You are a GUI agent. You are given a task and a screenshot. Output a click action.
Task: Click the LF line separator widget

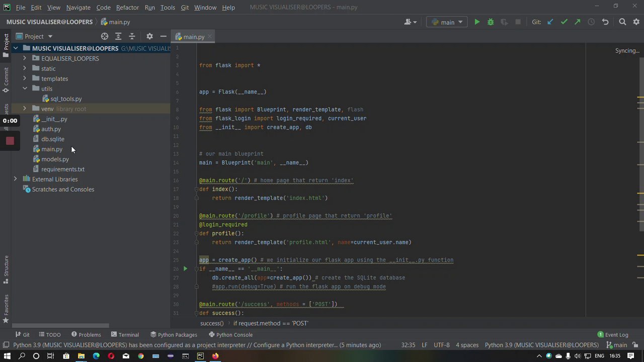[424, 345]
